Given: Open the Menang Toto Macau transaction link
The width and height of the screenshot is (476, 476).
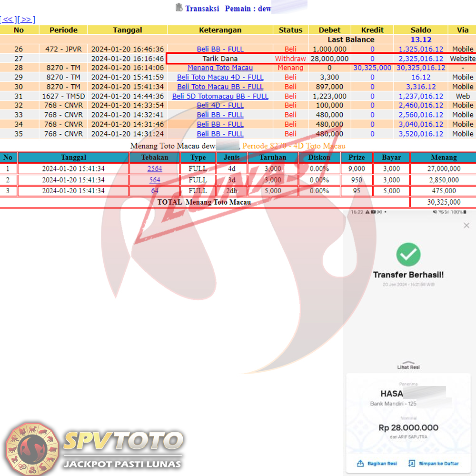Looking at the screenshot, I should pyautogui.click(x=220, y=68).
